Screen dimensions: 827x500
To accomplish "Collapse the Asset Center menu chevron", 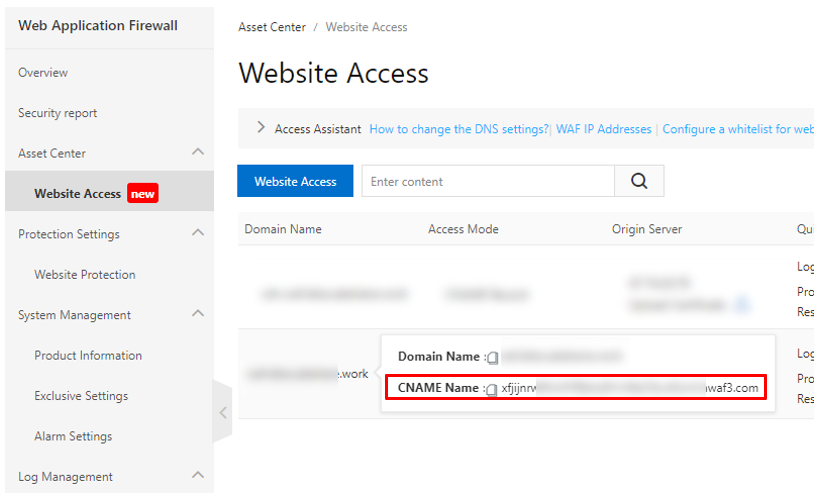I will [x=198, y=152].
